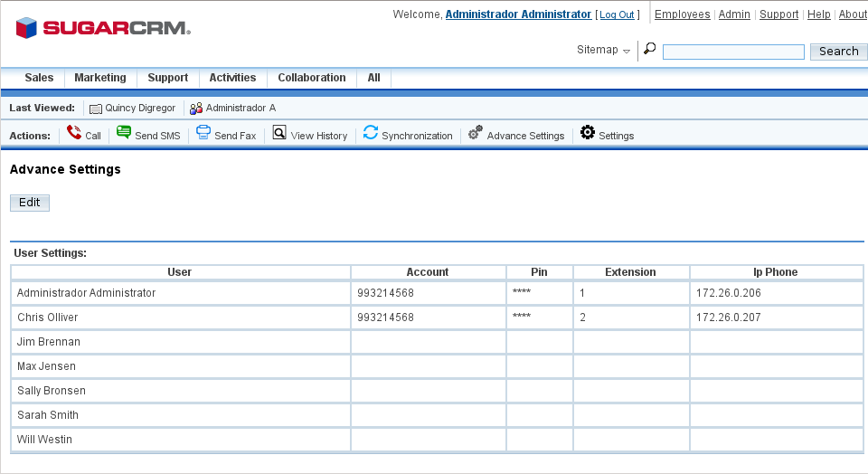This screenshot has height=474, width=868.
Task: Switch to the Marketing tab
Action: pyautogui.click(x=99, y=78)
